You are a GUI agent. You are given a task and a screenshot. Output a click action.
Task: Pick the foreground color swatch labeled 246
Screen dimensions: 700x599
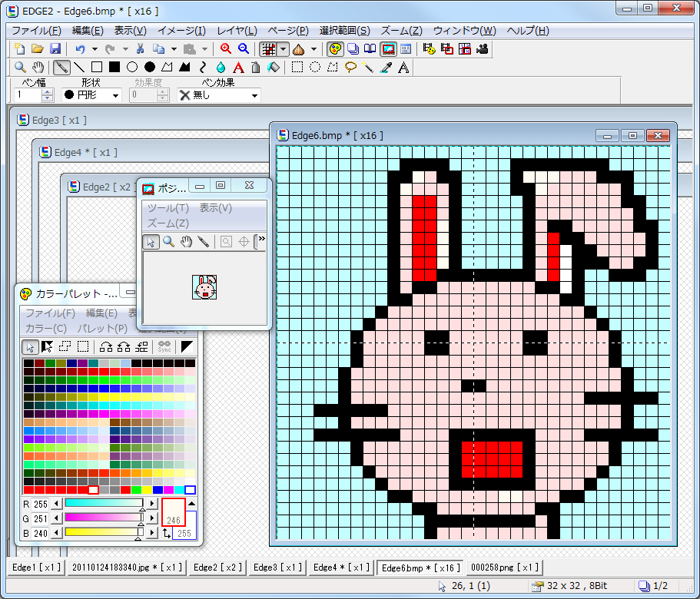[x=173, y=512]
